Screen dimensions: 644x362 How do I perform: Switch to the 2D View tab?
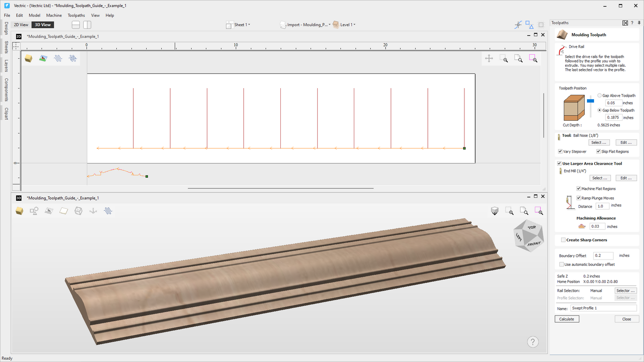(21, 24)
